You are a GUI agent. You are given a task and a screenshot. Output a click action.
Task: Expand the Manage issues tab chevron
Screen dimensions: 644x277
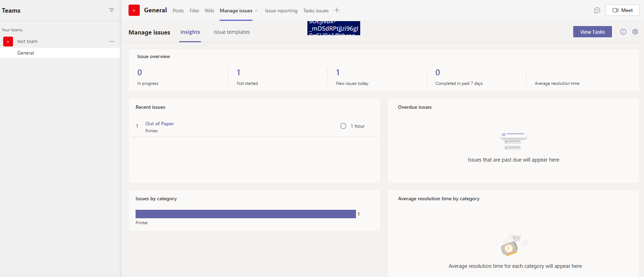pyautogui.click(x=256, y=11)
